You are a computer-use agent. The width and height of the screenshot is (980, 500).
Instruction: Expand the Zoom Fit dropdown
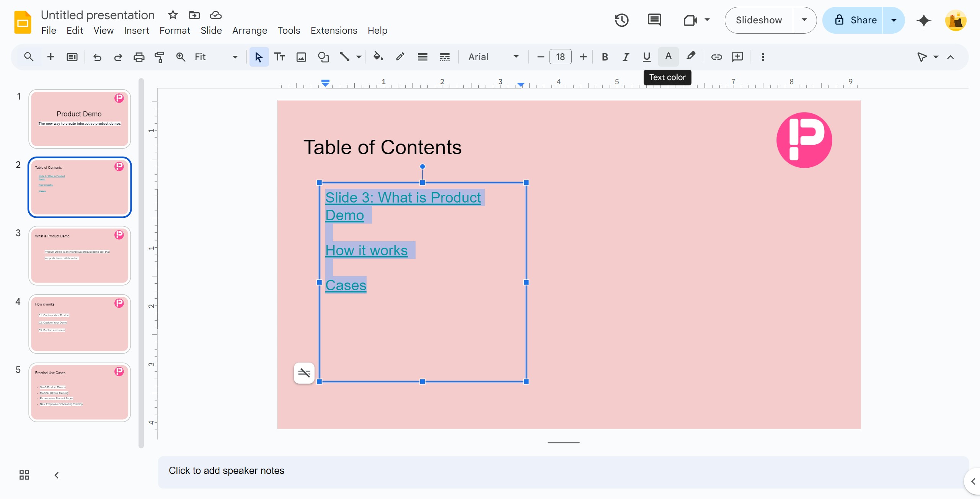[x=235, y=57]
